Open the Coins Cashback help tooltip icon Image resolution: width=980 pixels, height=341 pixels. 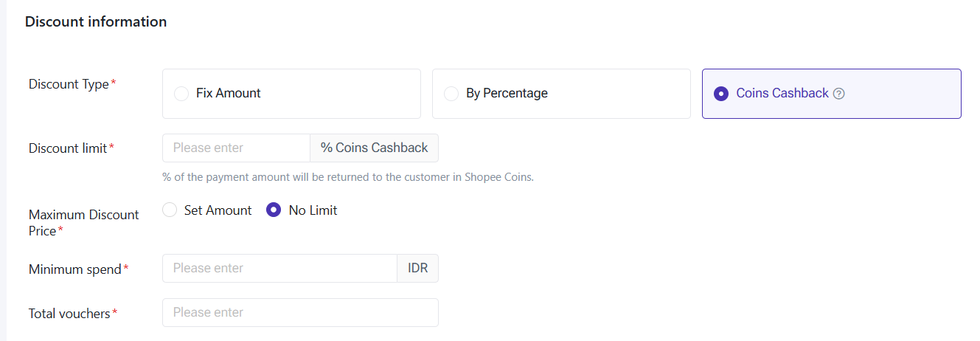pyautogui.click(x=838, y=94)
